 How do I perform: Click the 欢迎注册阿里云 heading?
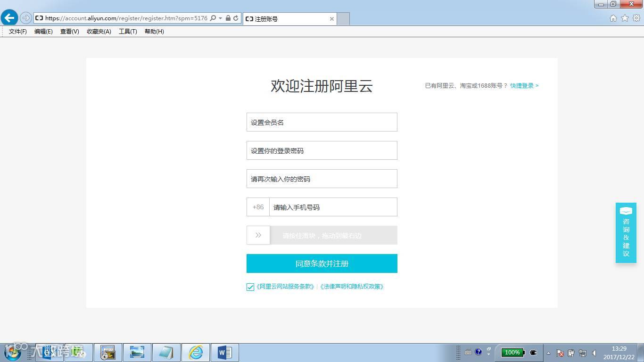322,86
